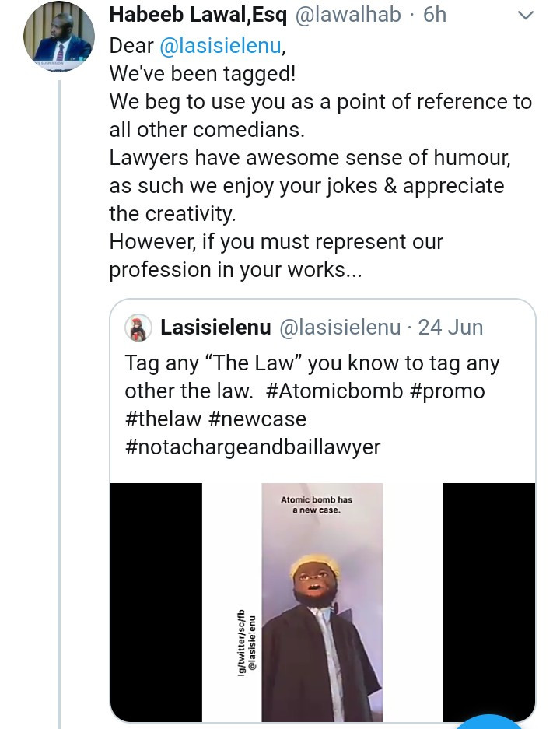
Task: Open the 6h tweet timestamp
Action: [x=435, y=16]
